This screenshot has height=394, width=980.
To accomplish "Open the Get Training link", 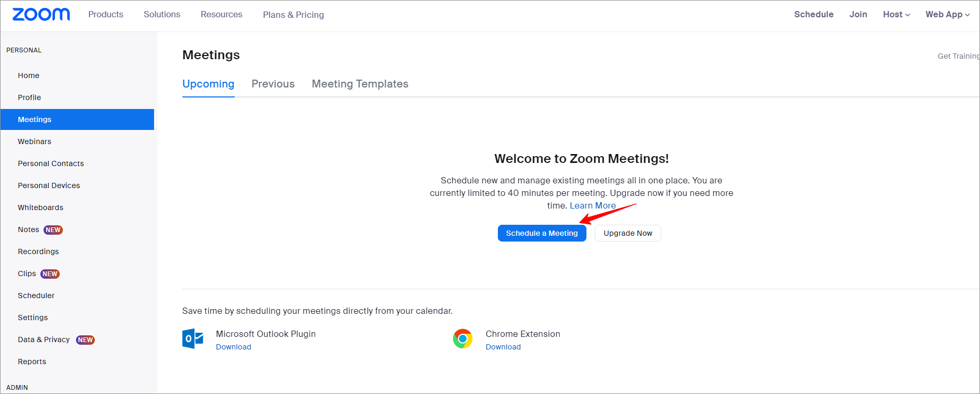I will pyautogui.click(x=959, y=56).
